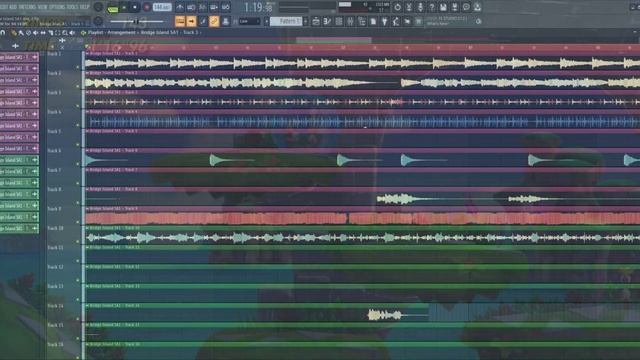640x360 pixels.
Task: Mute Track 1 using its green dot
Action: (78, 67)
